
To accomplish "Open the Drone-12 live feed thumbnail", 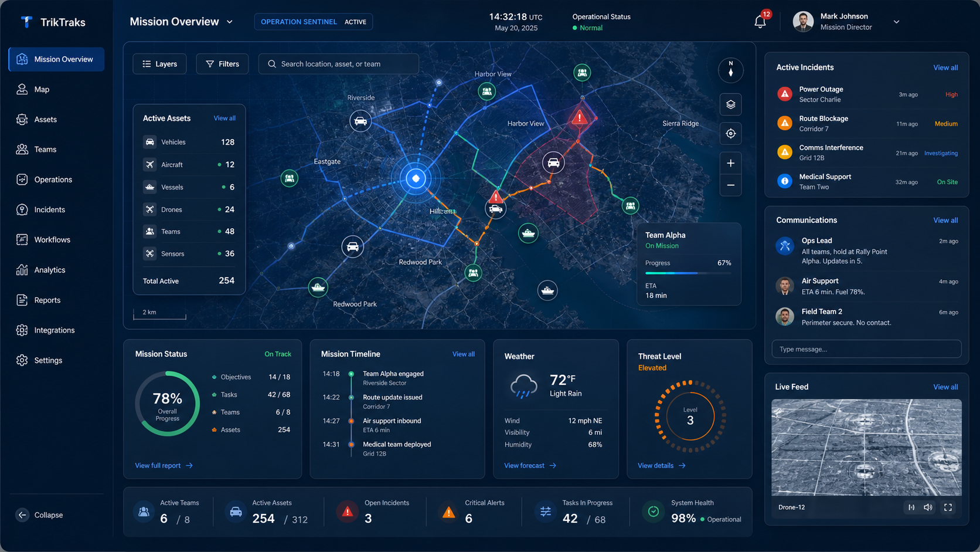I will pyautogui.click(x=866, y=448).
